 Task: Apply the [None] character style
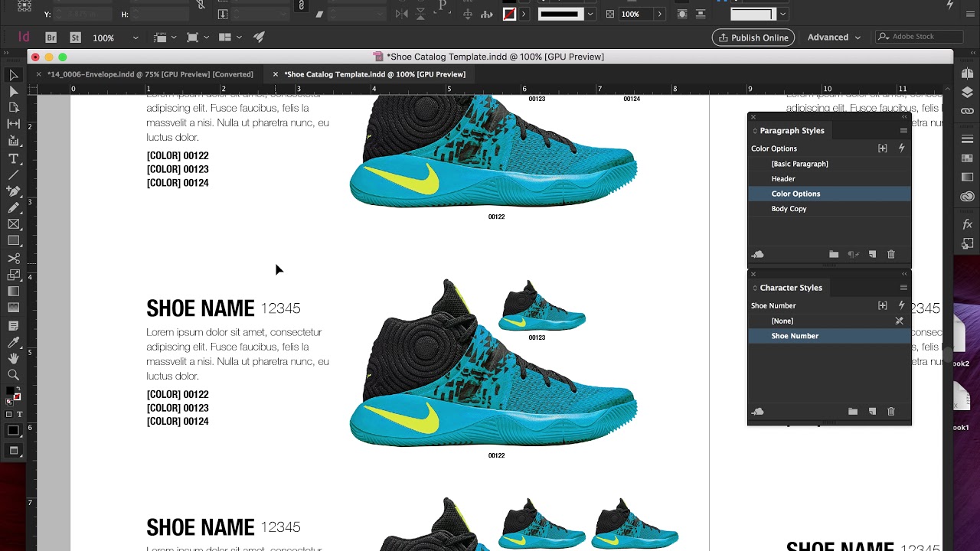[x=829, y=321]
